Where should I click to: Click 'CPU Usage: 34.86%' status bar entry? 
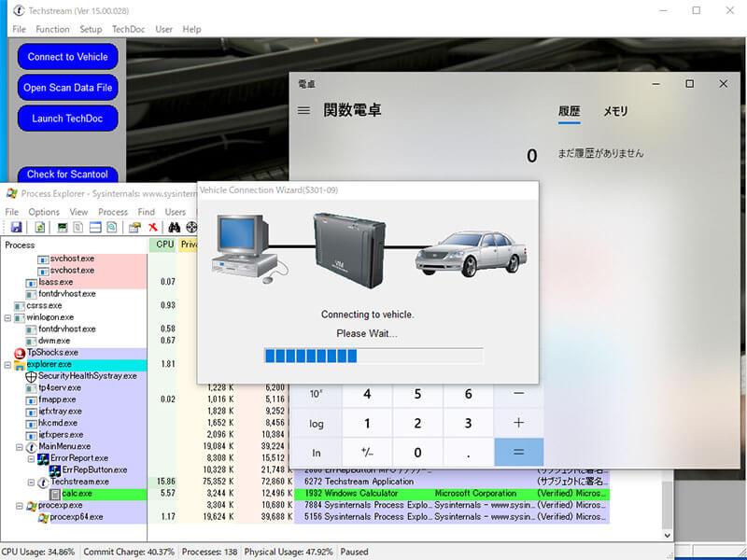pos(38,552)
